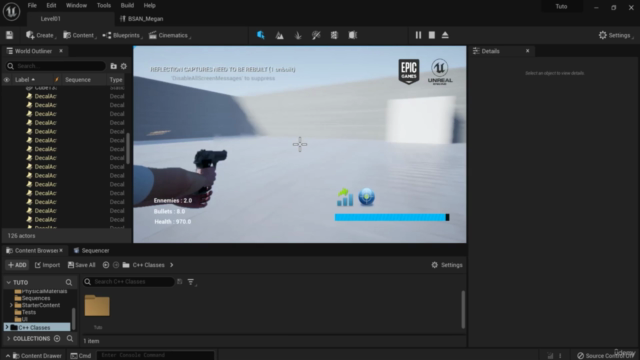The image size is (640, 360).
Task: Go back in Content Browser history
Action: (106, 265)
